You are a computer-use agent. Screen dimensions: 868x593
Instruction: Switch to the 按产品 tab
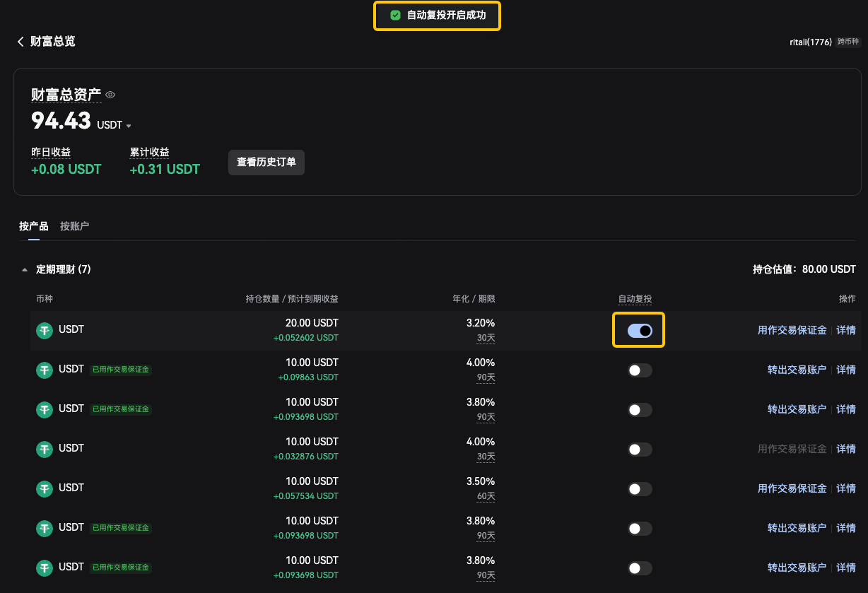(x=34, y=226)
